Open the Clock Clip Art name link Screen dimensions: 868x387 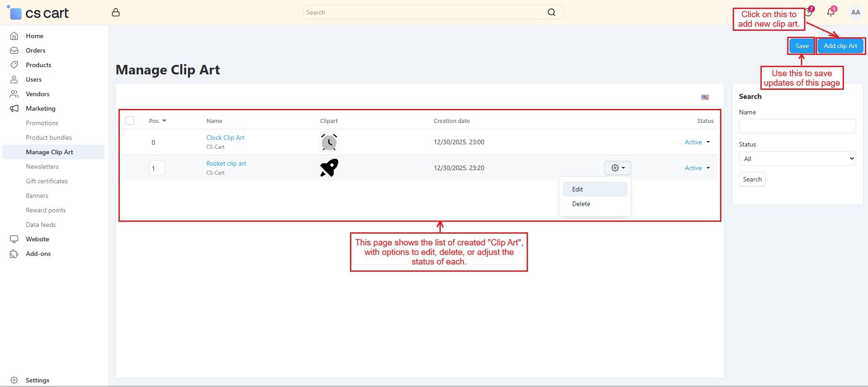(x=225, y=137)
